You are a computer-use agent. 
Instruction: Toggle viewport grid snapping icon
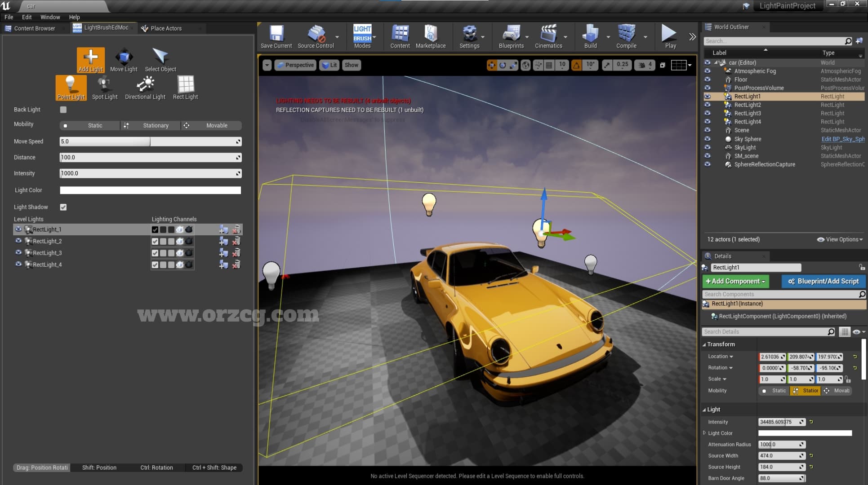click(549, 65)
